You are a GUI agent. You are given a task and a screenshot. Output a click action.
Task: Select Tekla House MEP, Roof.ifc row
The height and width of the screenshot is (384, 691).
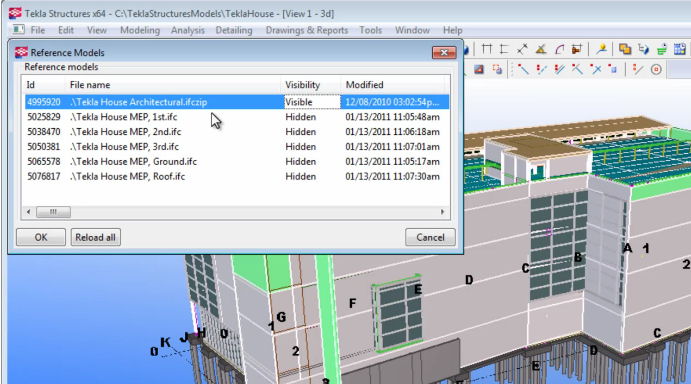(236, 176)
